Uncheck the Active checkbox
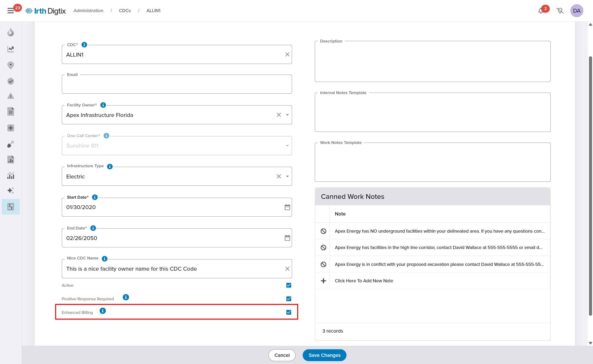 [289, 285]
